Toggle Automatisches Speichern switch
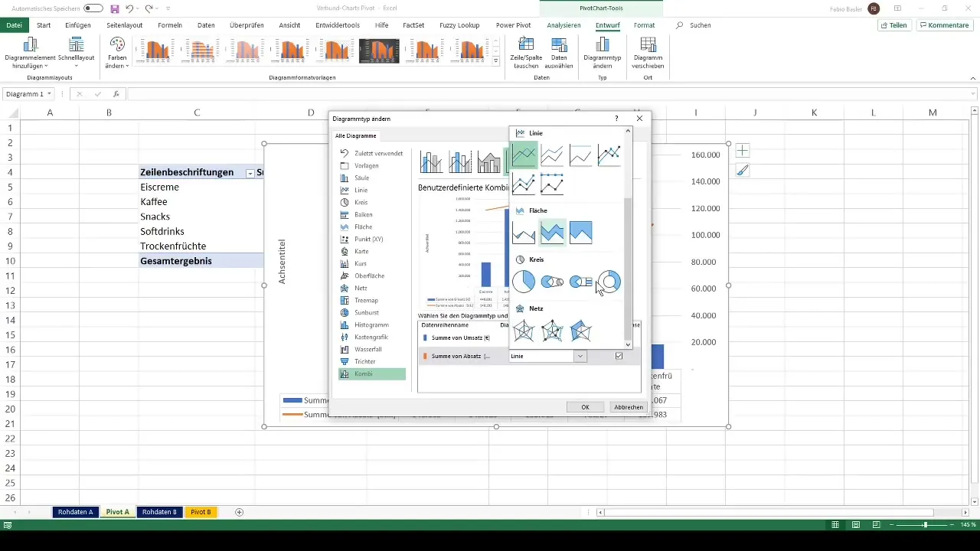Viewport: 980px width, 551px height. pyautogui.click(x=93, y=8)
